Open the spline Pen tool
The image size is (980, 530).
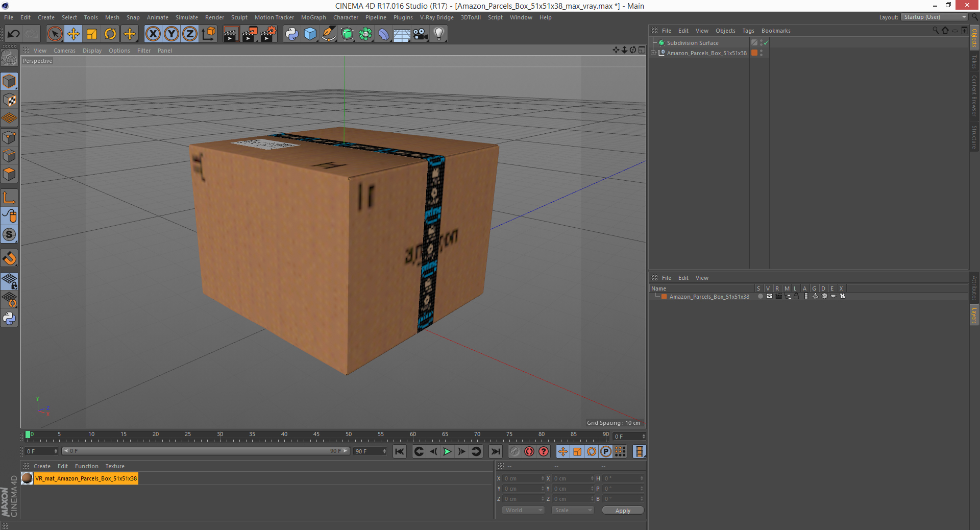click(x=329, y=34)
